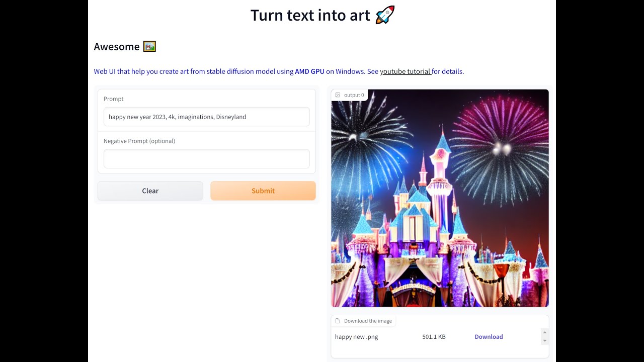This screenshot has width=644, height=362.
Task: Click the 501.1 KB file size text
Action: (434, 337)
